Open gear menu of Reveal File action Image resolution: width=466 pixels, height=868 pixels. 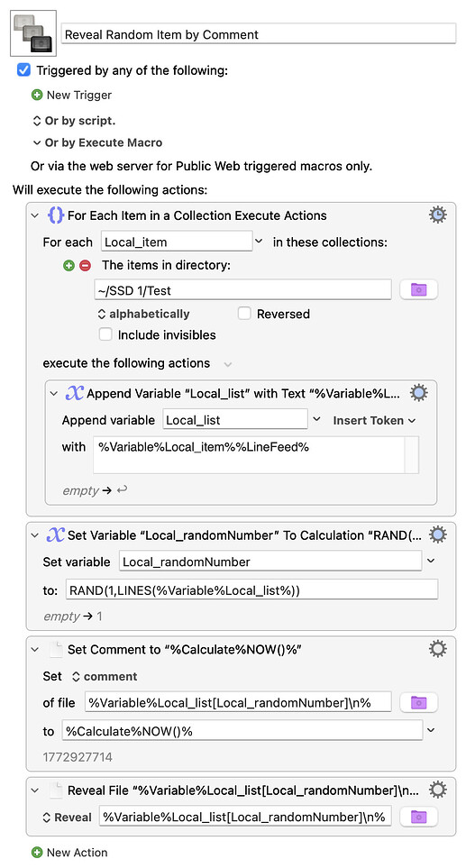pyautogui.click(x=438, y=790)
